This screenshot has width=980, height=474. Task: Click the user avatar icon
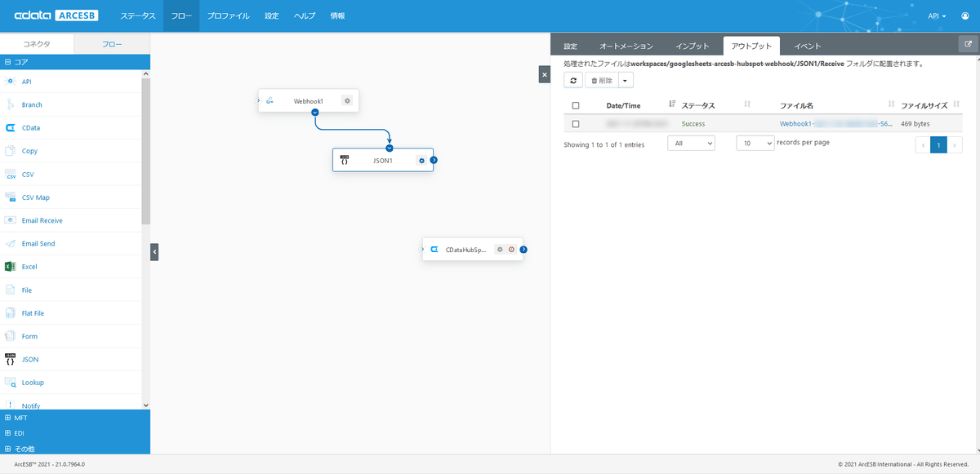point(966,16)
